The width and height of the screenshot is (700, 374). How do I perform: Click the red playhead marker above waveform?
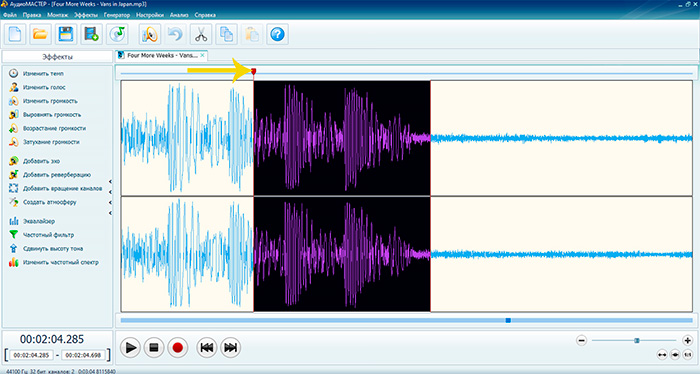pos(254,71)
